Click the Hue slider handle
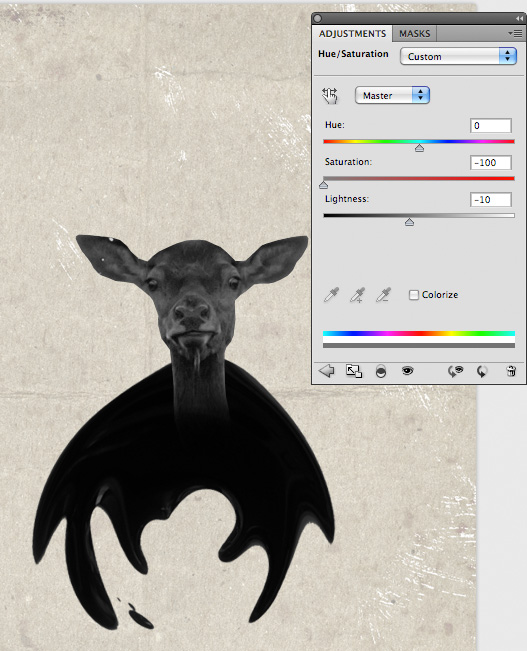Image resolution: width=527 pixels, height=651 pixels. pyautogui.click(x=419, y=148)
